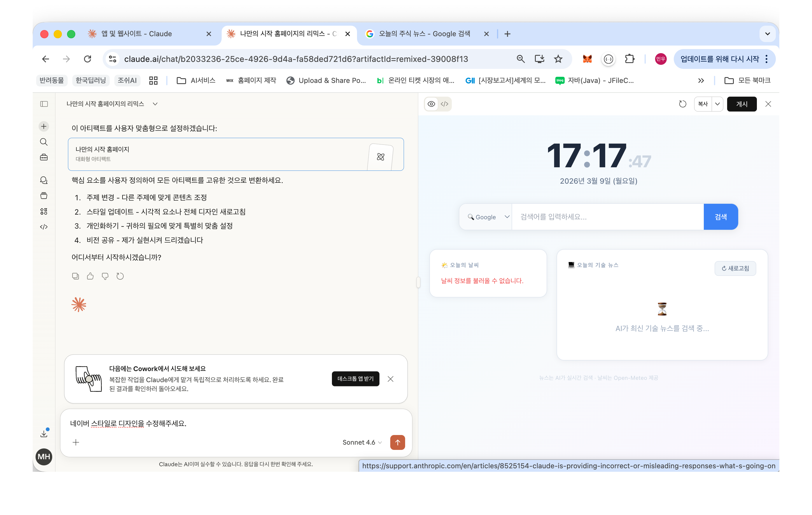Expand the Google search engine dropdown
The height and width of the screenshot is (515, 812).
pos(488,217)
